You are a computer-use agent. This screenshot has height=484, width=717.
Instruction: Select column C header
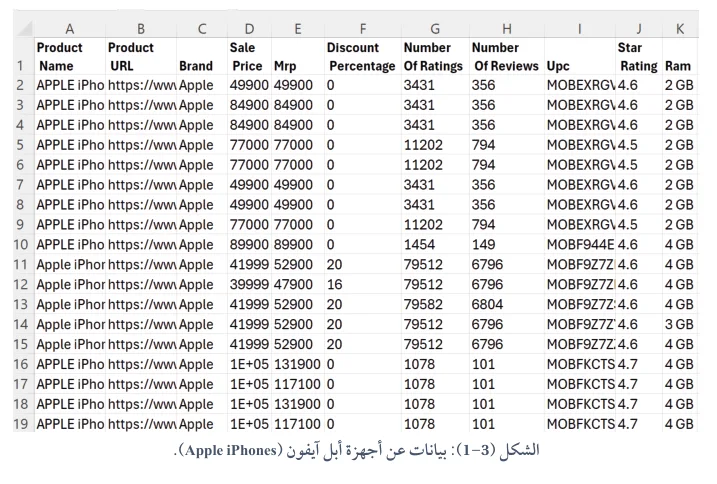(x=202, y=29)
